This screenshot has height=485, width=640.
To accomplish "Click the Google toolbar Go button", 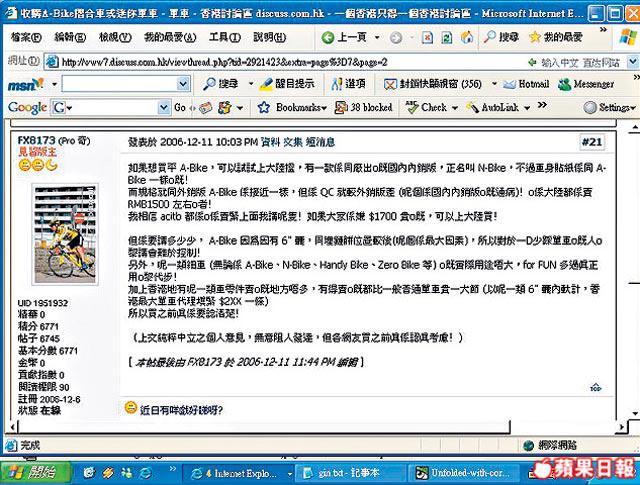I will pos(180,108).
